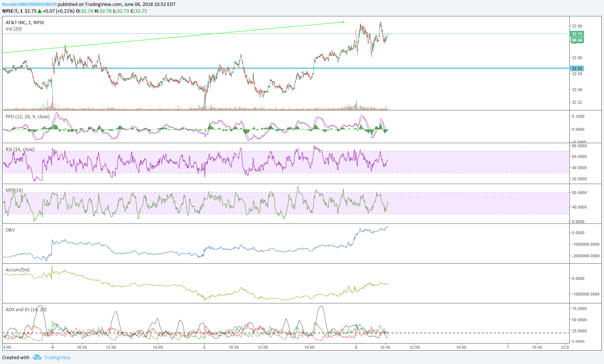Click the NYSE:T, 1 symbol header text
604x364 pixels.
(x=12, y=11)
